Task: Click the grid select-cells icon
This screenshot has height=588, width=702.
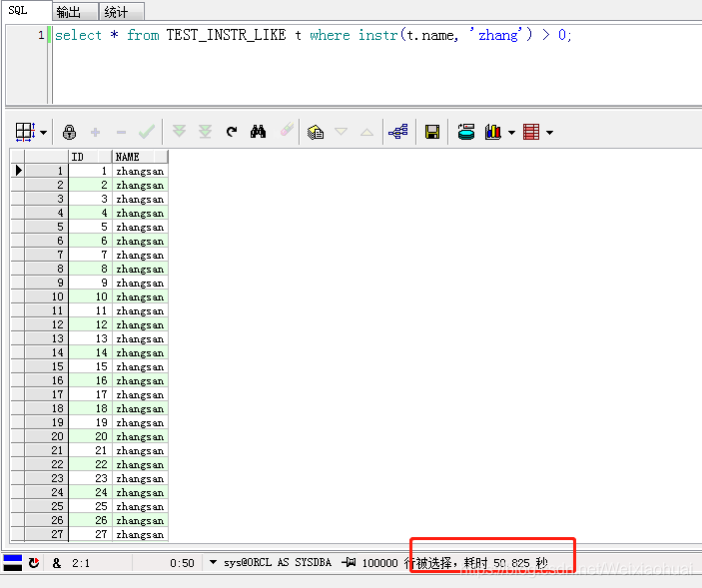Action: (25, 132)
